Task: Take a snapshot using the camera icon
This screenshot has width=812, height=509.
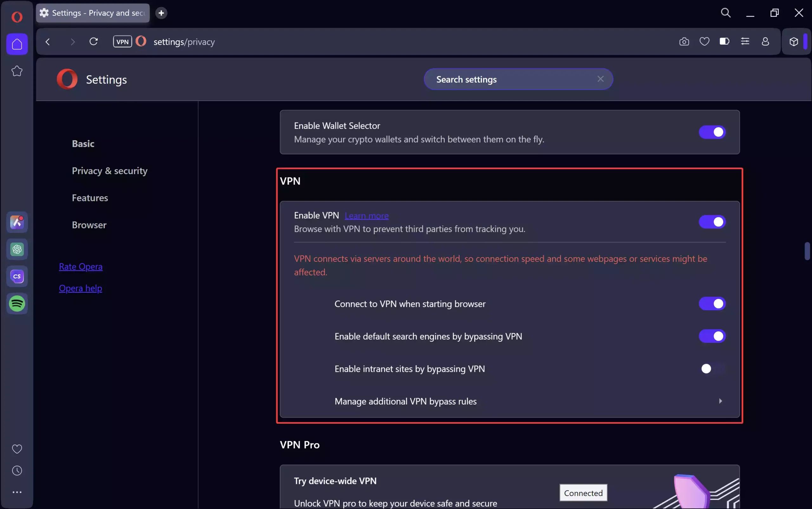Action: (684, 41)
